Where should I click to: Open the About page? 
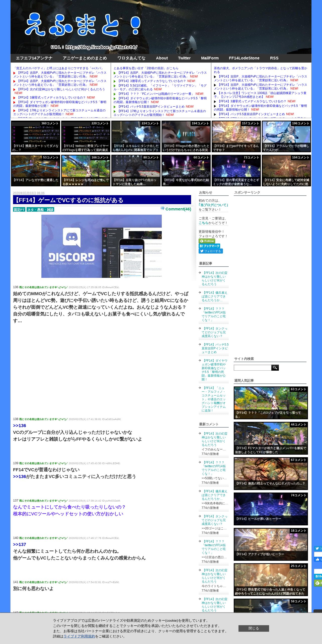(162, 58)
